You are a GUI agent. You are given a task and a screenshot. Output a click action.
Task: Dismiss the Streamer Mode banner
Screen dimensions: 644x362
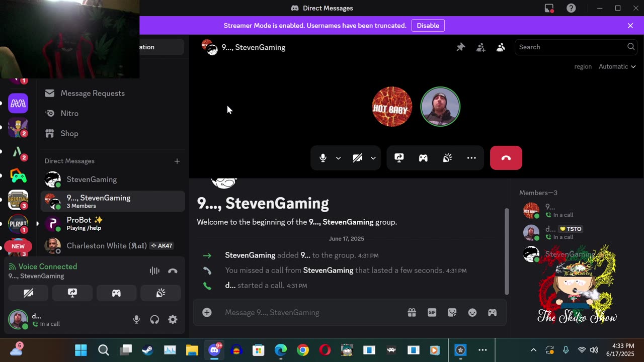630,26
